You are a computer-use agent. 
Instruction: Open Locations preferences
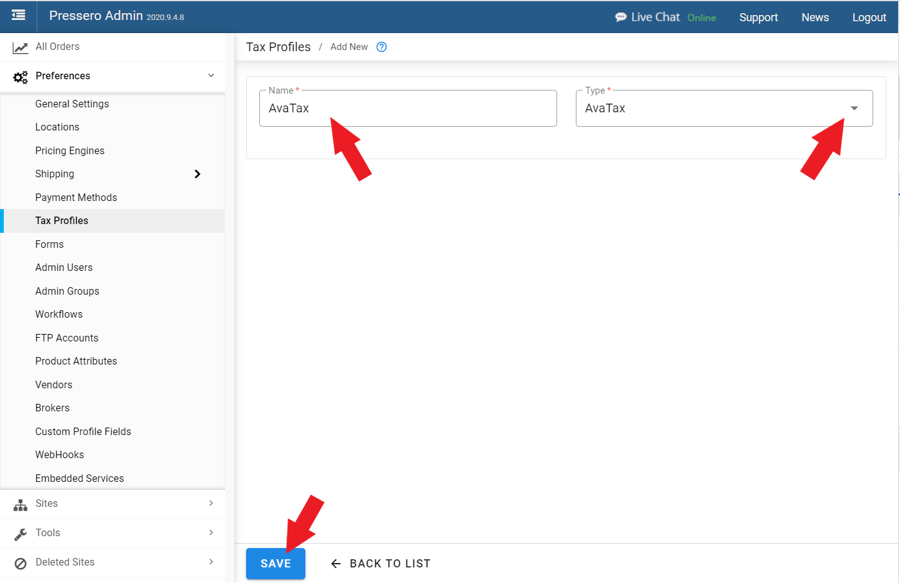tap(57, 127)
